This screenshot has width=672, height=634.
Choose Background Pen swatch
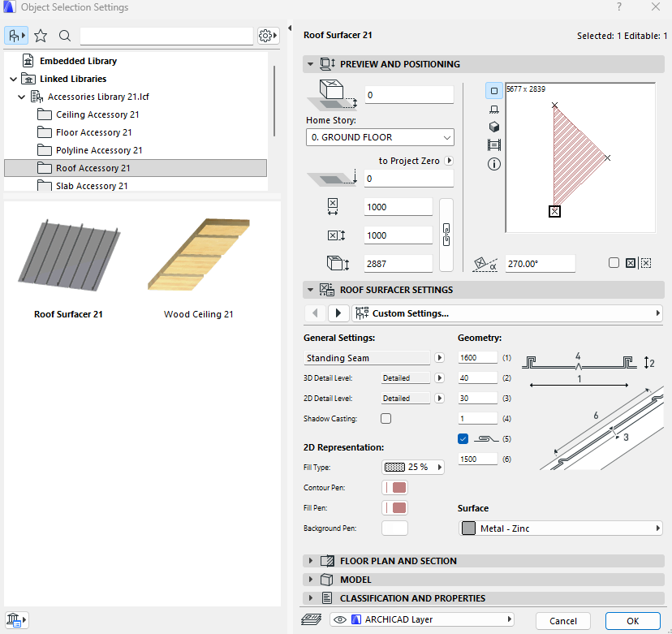pos(394,528)
